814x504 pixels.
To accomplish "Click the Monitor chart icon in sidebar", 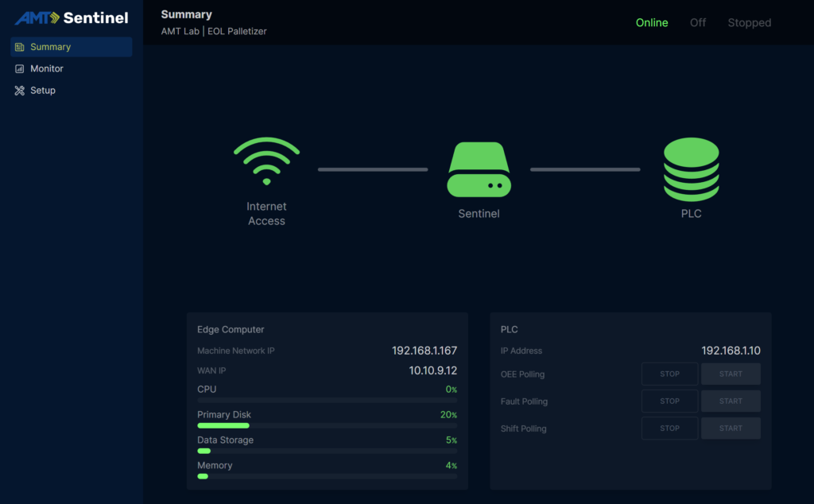I will tap(20, 69).
